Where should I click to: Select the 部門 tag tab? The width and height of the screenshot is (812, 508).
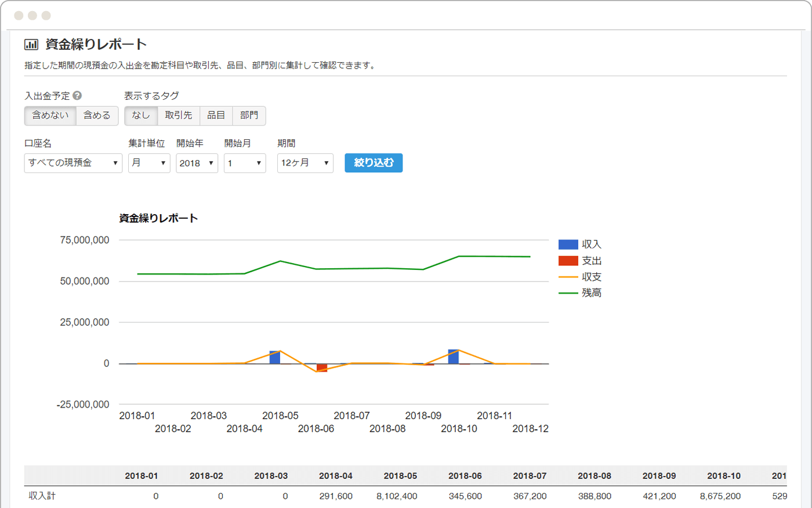[249, 116]
